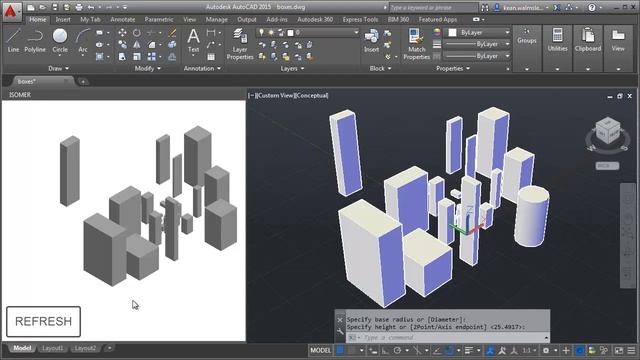Viewport: 640px width, 360px height.
Task: Open Layer Properties manager
Action: point(240,44)
